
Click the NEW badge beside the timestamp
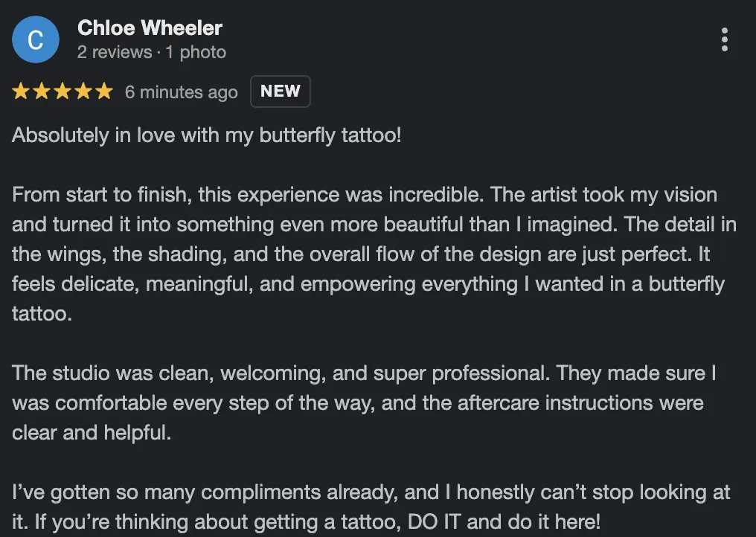pos(280,91)
